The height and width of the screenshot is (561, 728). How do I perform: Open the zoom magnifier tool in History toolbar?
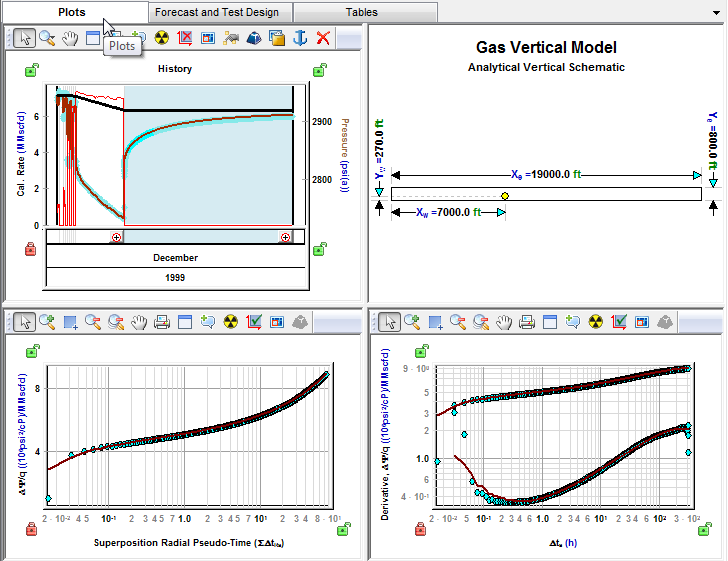(x=47, y=38)
